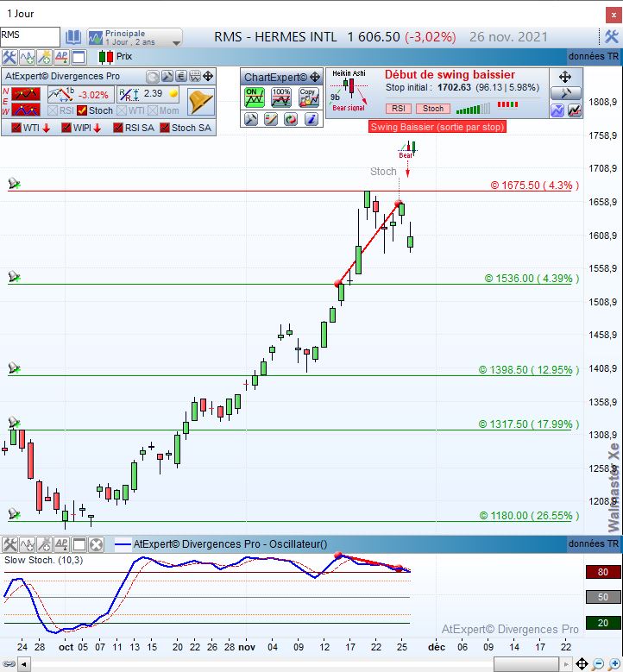Click the bottom red divergence pattern icon
Screen dimensions: 623x672
(x=26, y=110)
